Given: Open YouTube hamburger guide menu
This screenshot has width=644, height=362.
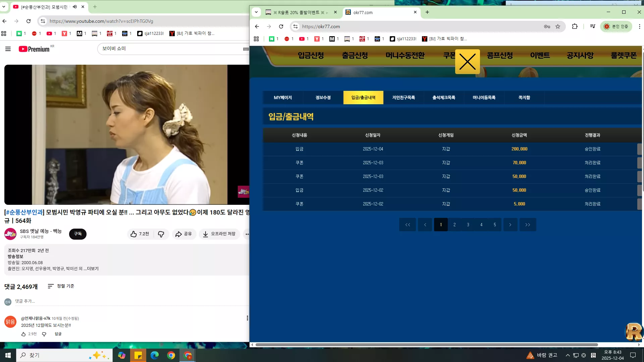Looking at the screenshot, I should [x=8, y=49].
